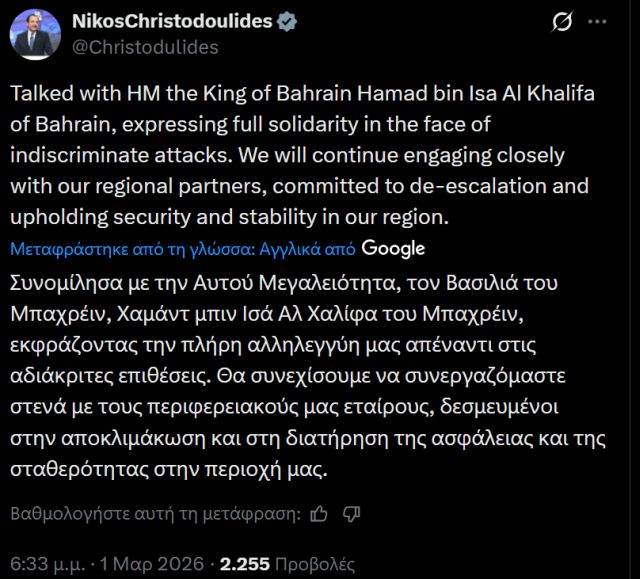Open the profile avatar photo
The width and height of the screenshot is (640, 579).
point(36,33)
